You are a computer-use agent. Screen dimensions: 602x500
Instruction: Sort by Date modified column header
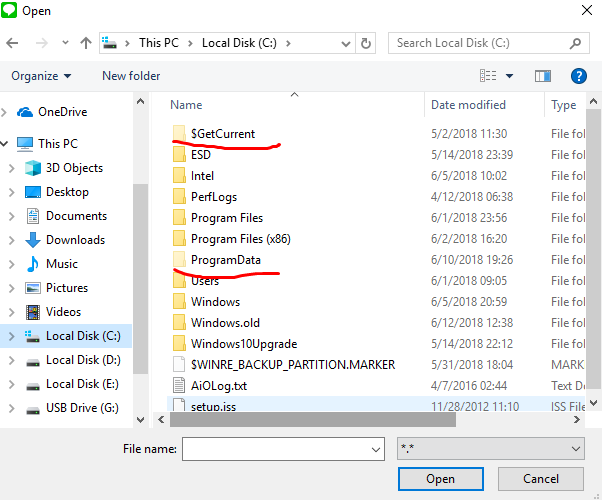click(468, 105)
